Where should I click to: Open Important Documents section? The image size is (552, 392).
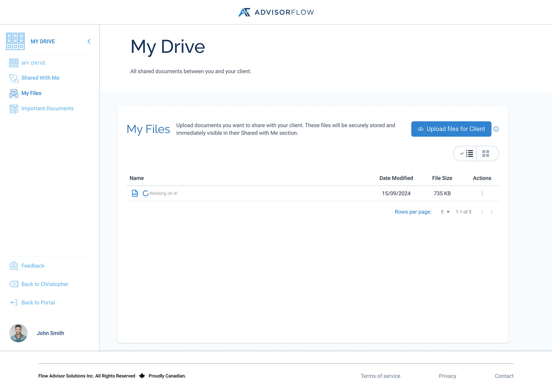tap(47, 108)
